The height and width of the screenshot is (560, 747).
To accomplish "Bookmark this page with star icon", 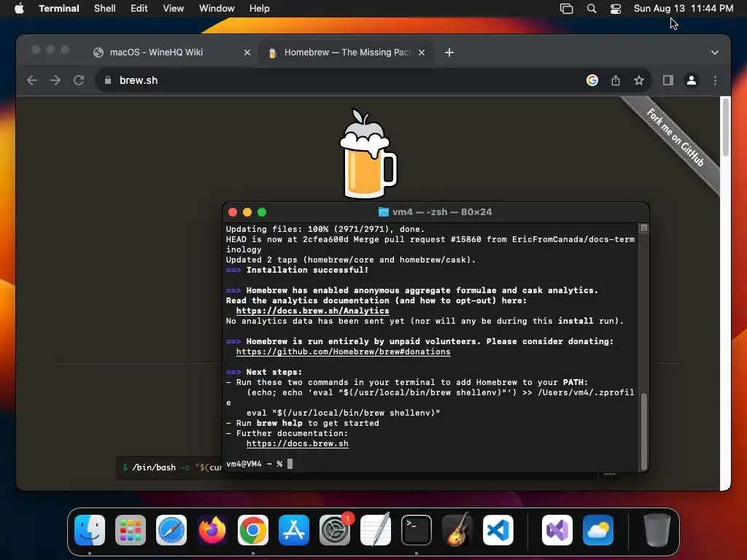I will (x=639, y=80).
